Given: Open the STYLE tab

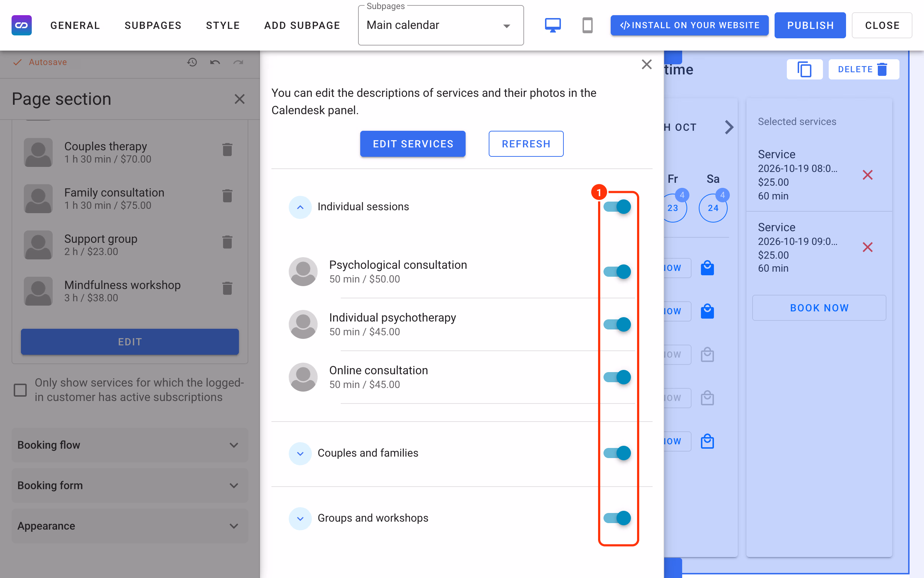Looking at the screenshot, I should [x=223, y=25].
